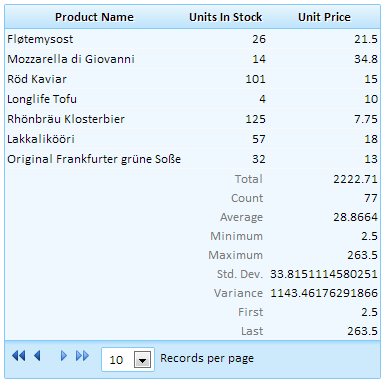Click the Records per page label

207,358
